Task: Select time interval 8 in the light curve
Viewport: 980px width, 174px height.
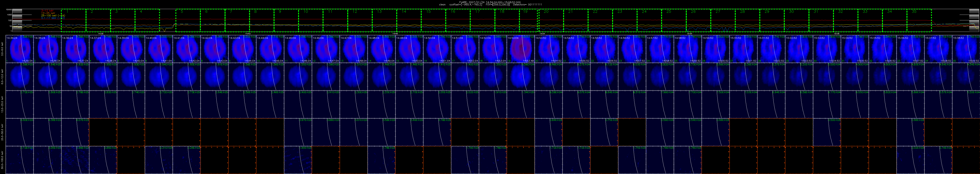Action: pyautogui.click(x=262, y=21)
